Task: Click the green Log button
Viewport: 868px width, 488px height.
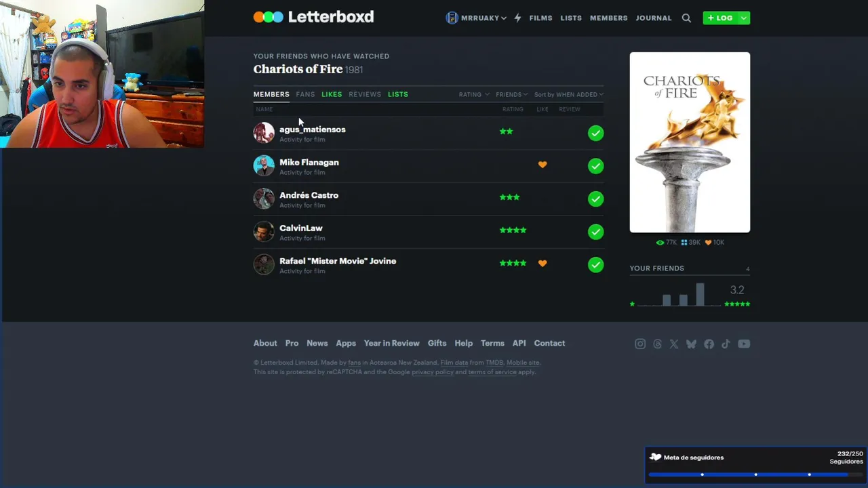Action: pyautogui.click(x=720, y=18)
